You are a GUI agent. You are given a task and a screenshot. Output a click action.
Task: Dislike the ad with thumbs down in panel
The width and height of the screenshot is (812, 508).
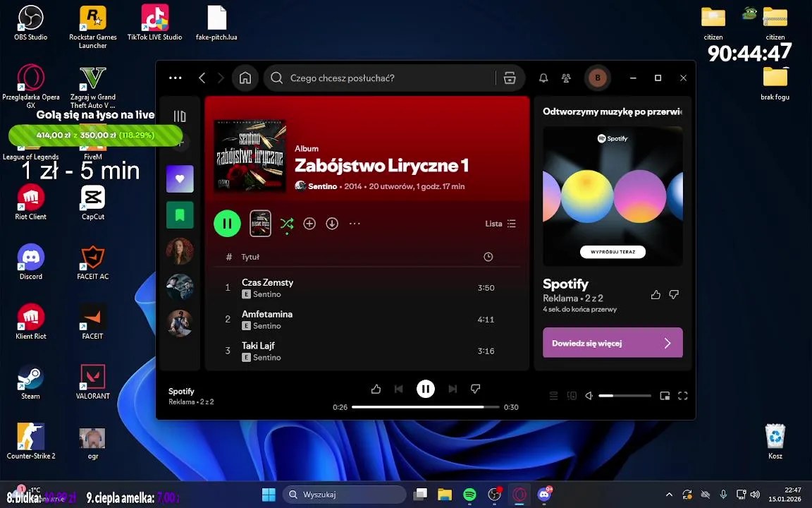point(674,294)
